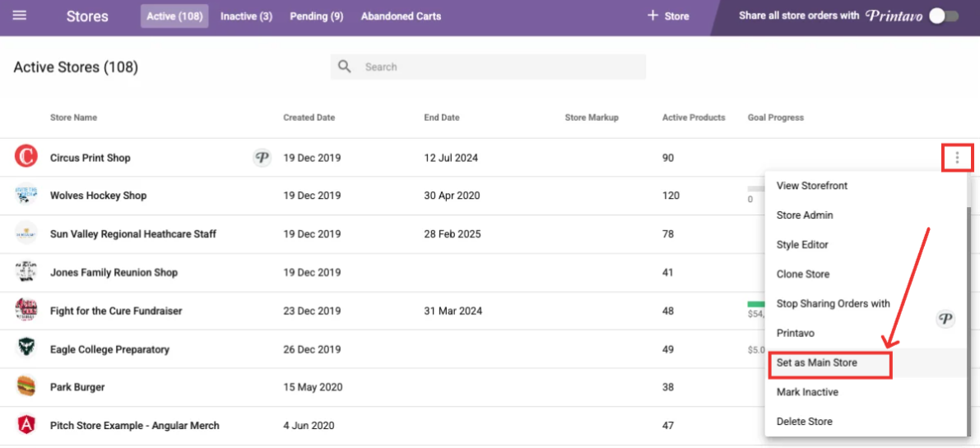Screen dimensions: 980x448
Task: Click the Created Date column header
Action: pyautogui.click(x=309, y=118)
